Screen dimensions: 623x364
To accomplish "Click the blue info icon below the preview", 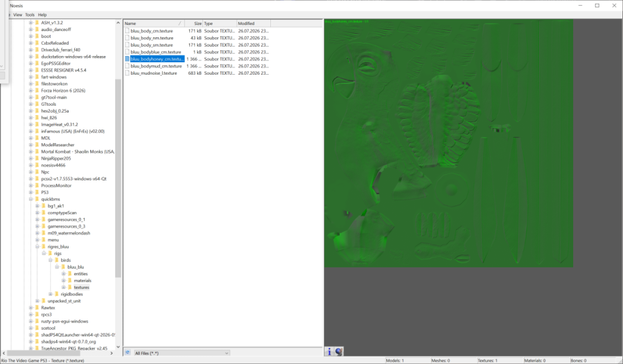I will click(x=330, y=352).
